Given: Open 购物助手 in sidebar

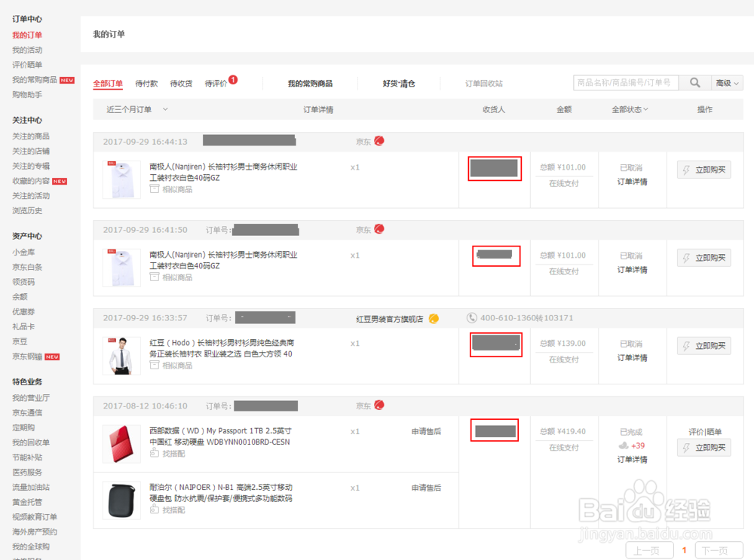Looking at the screenshot, I should click(27, 95).
